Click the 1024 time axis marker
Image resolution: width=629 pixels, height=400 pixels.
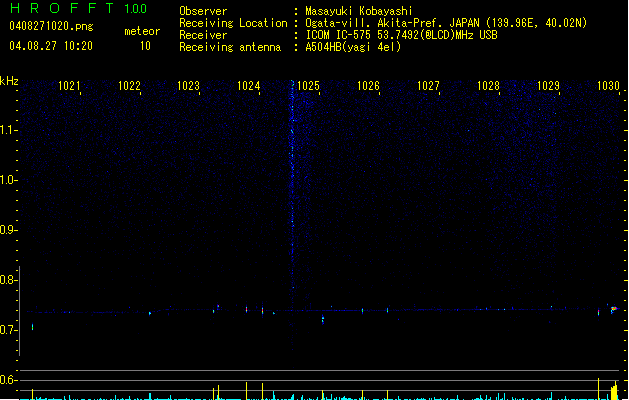point(249,86)
